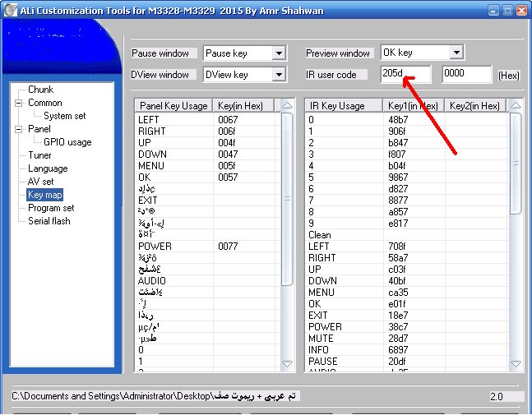Open GPIO usage tree item
Viewport: 532px width, 415px height.
67,142
